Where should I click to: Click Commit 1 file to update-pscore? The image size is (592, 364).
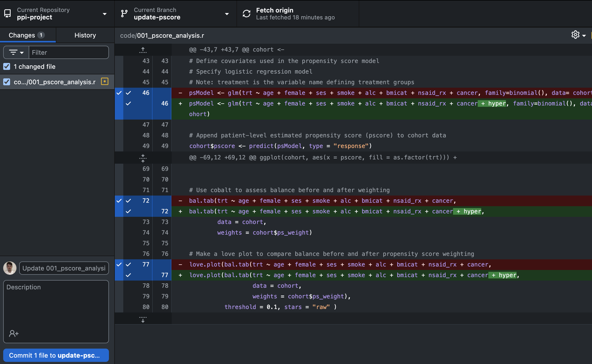(56, 355)
